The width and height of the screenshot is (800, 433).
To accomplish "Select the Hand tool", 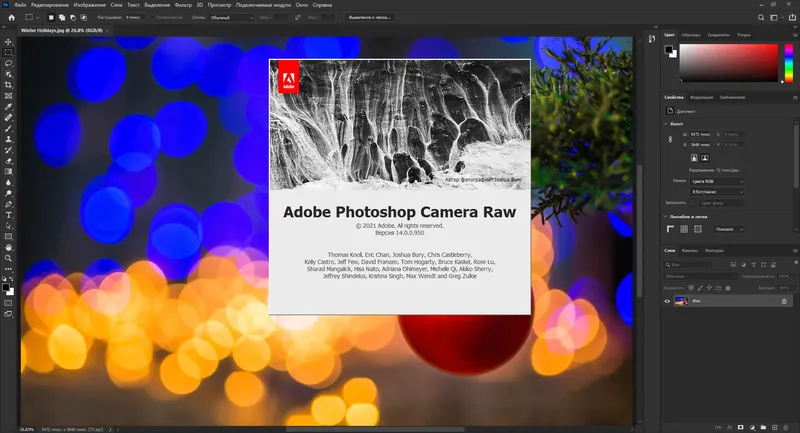I will click(8, 247).
